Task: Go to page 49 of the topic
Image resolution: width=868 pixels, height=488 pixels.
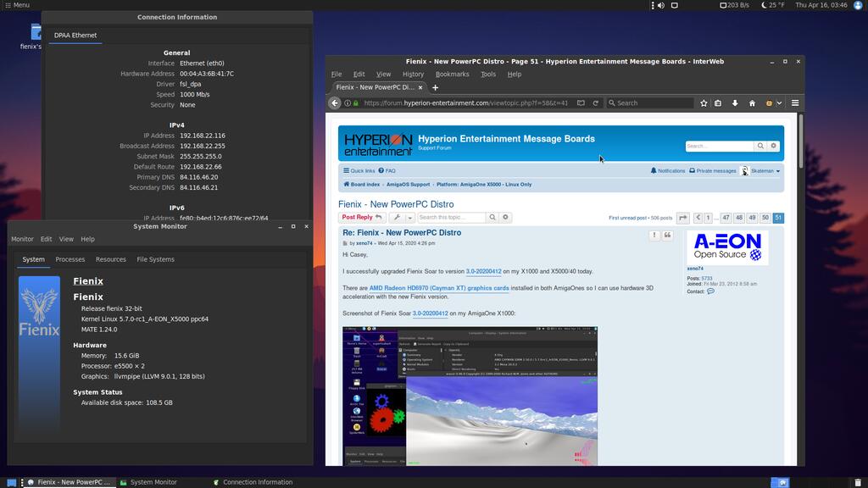Action: tap(752, 218)
